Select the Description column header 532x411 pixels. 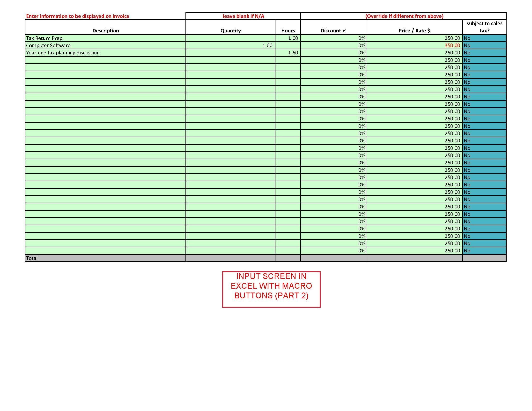(x=106, y=31)
